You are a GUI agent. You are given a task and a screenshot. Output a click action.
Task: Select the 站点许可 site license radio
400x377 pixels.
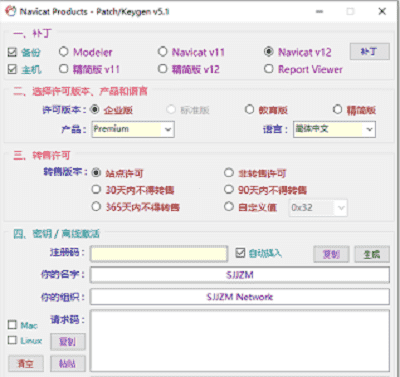(96, 173)
